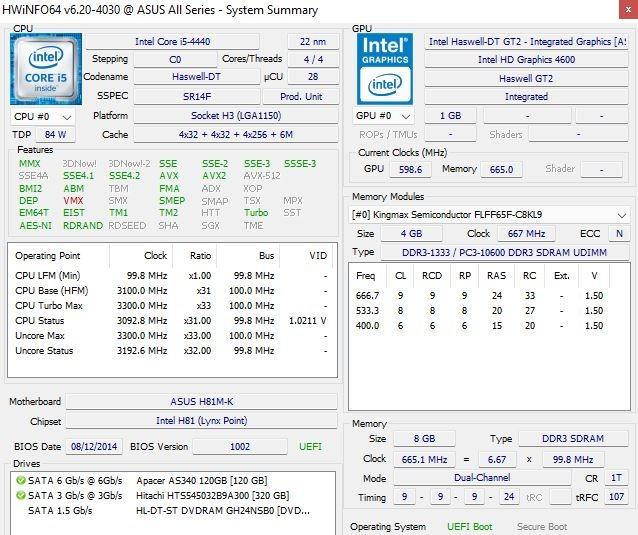Click the Stepping value C0
The height and width of the screenshot is (535, 638).
175,59
